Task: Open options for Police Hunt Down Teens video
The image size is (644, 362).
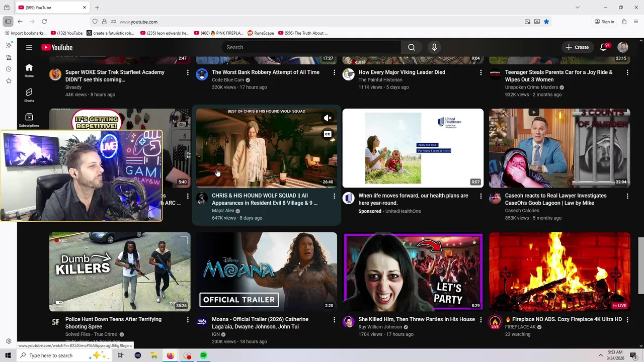Action: [188, 320]
